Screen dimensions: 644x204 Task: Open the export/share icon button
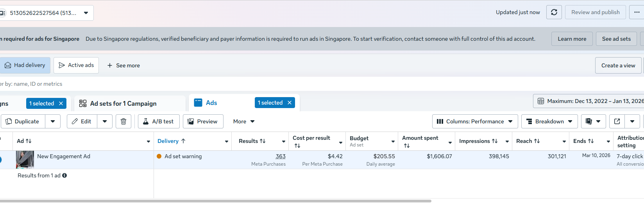(617, 121)
